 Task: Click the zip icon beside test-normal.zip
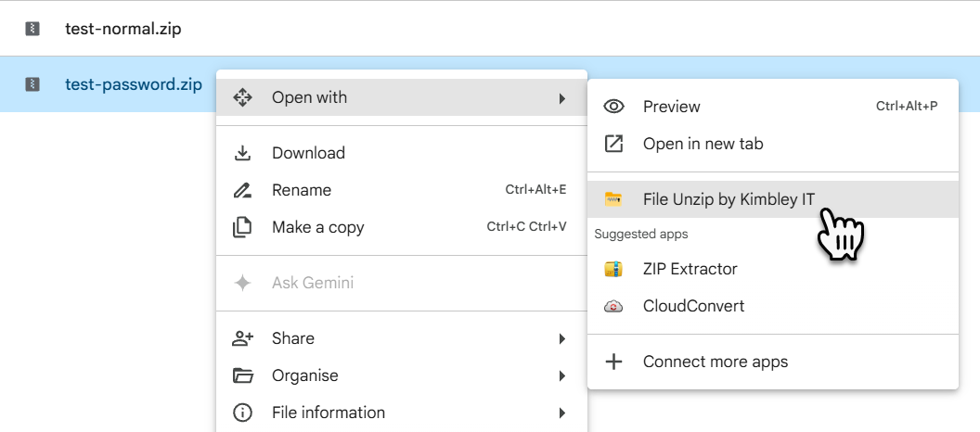(32, 29)
